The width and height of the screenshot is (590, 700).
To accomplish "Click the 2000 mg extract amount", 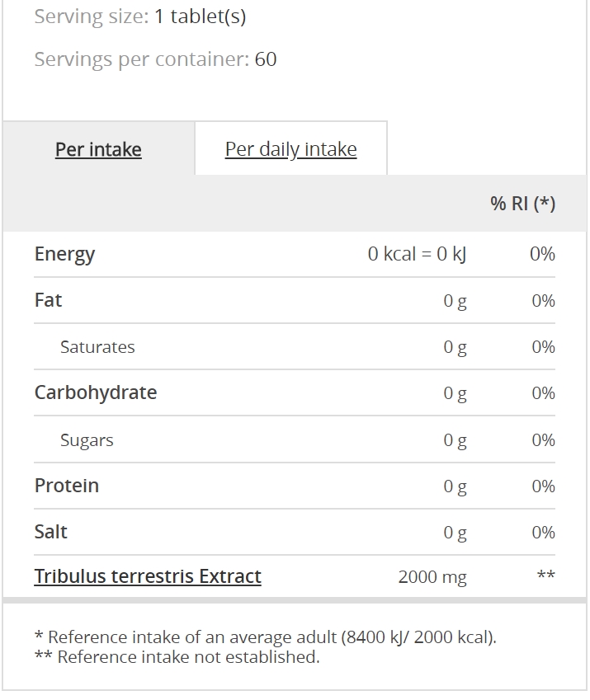I will 432,577.
